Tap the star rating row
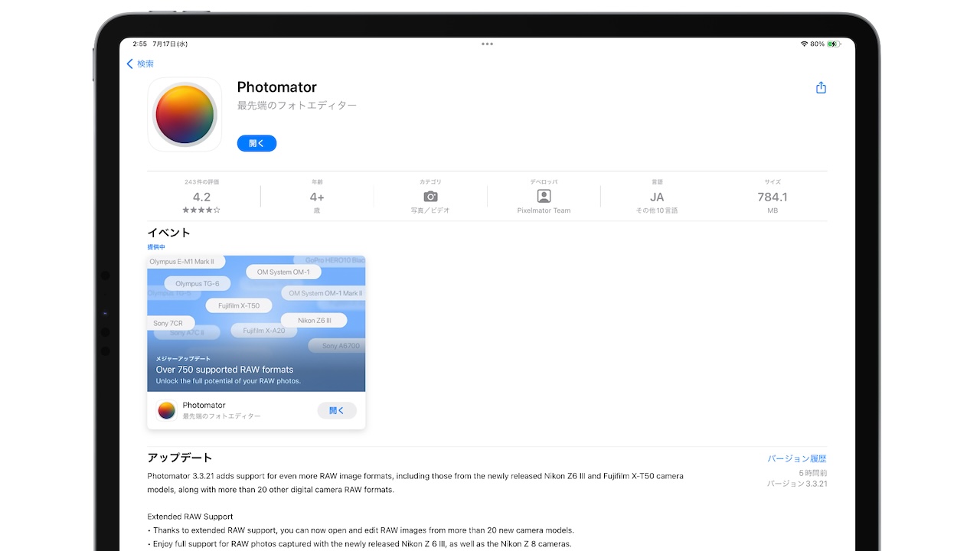This screenshot has width=980, height=551. (201, 210)
